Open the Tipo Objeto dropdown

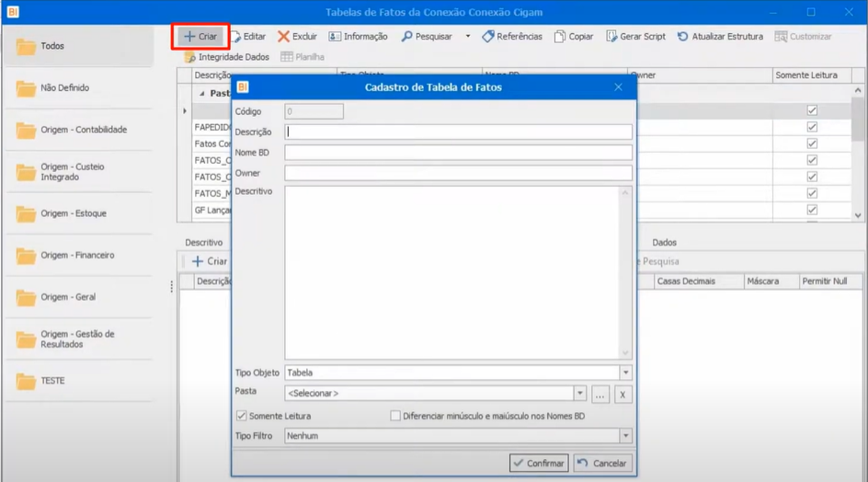coord(625,373)
